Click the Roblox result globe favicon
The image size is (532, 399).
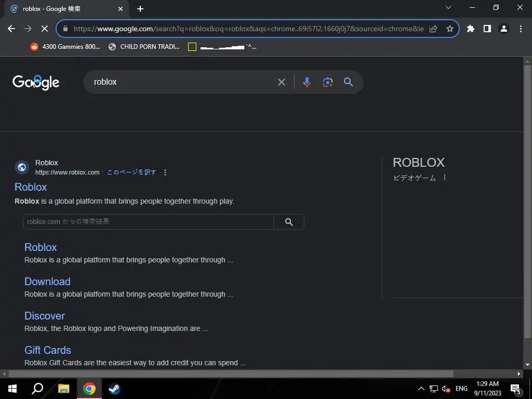(22, 167)
